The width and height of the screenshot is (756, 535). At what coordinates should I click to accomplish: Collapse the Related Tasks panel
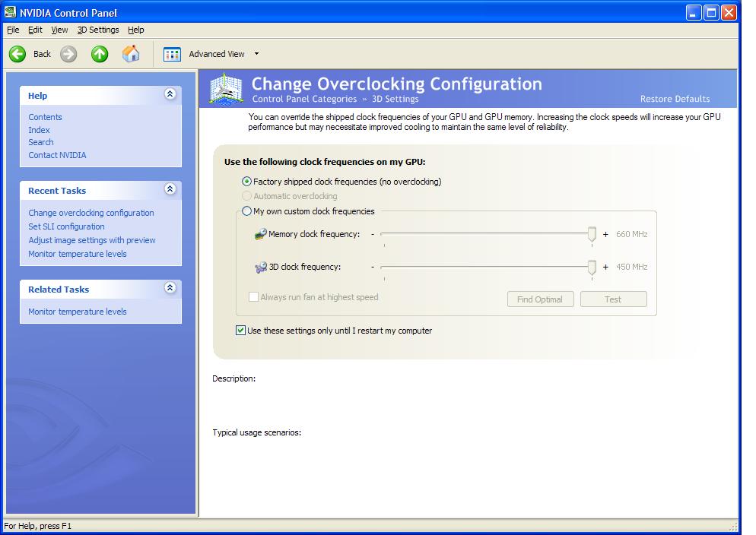click(170, 287)
